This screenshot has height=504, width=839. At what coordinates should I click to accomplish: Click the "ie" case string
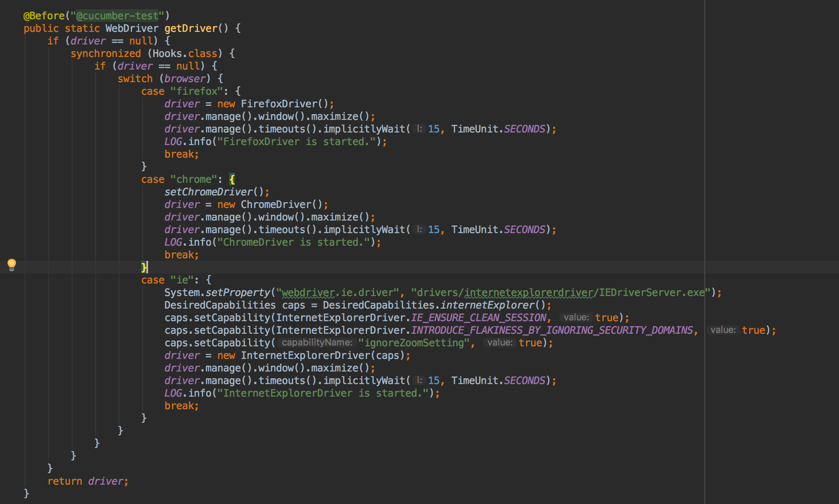tap(181, 280)
